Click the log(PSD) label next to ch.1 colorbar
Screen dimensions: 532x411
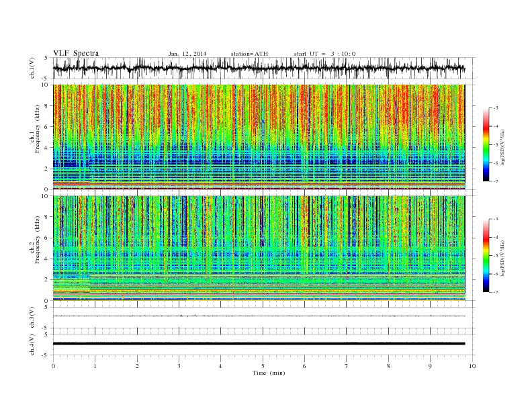(x=503, y=146)
